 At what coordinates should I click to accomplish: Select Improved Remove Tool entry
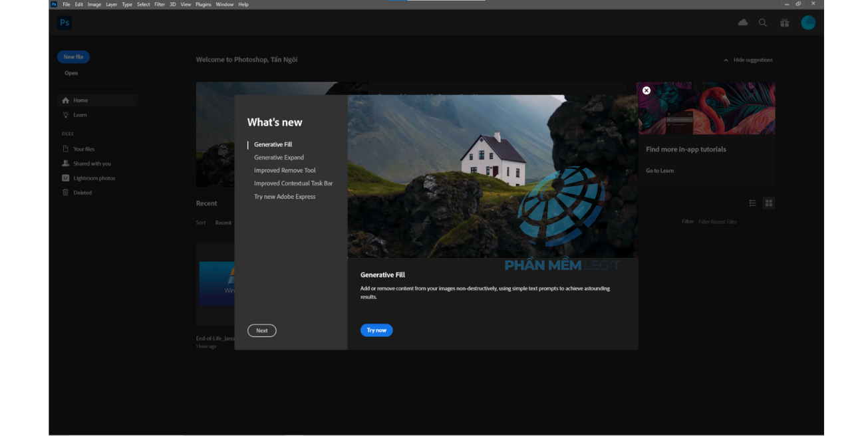[285, 170]
